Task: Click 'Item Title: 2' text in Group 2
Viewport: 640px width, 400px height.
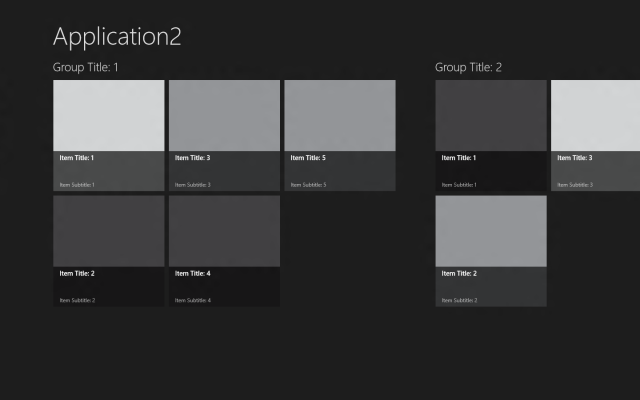Action: [x=459, y=273]
